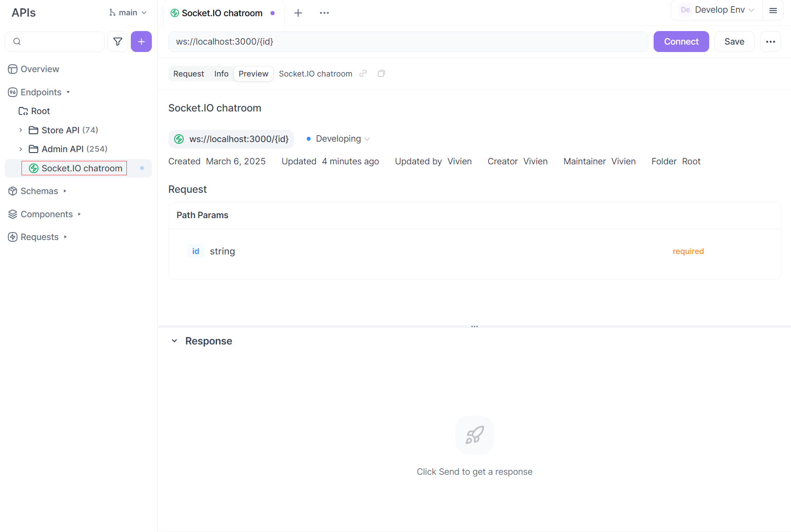Screen dimensions: 791x532
Task: Click the ws://localhost:3000/{id} endpoint badge
Action: pos(231,139)
